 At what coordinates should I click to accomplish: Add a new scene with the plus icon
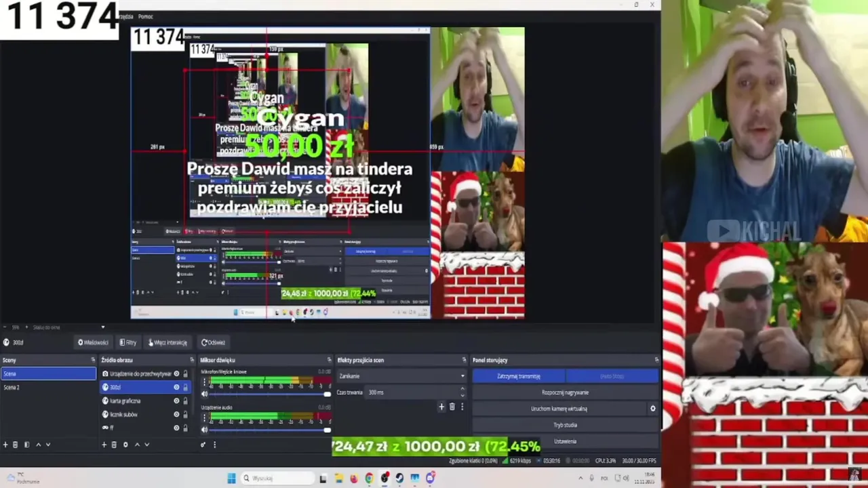[x=5, y=445]
